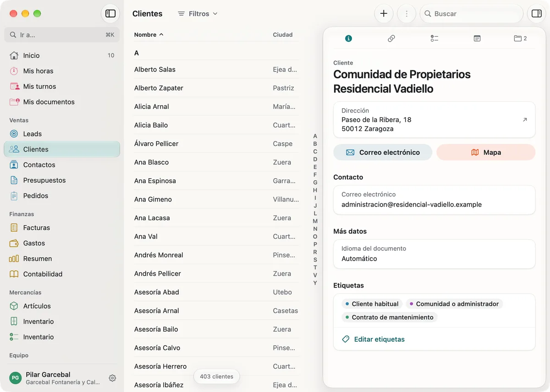Open the link tab in client panel

pyautogui.click(x=391, y=38)
